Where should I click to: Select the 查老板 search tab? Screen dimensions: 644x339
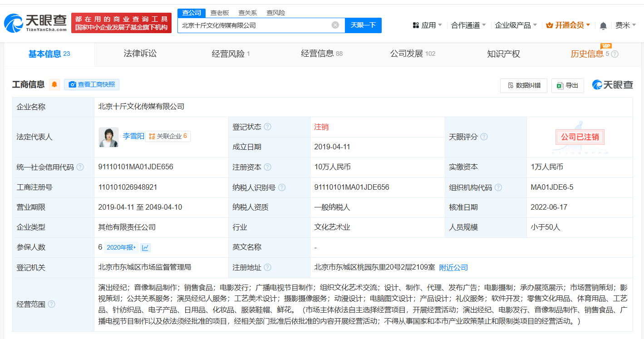[220, 13]
